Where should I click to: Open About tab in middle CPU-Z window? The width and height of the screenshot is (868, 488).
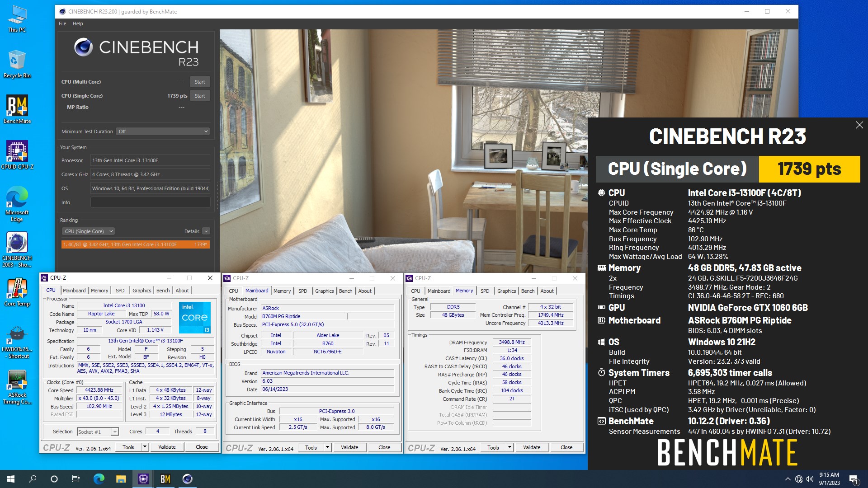[365, 291]
